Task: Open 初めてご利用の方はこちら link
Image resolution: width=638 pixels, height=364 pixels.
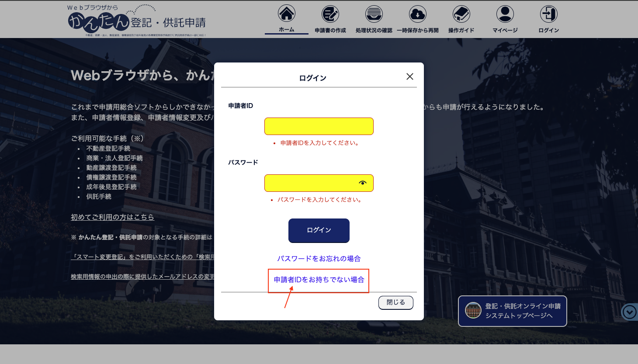Action: (112, 217)
